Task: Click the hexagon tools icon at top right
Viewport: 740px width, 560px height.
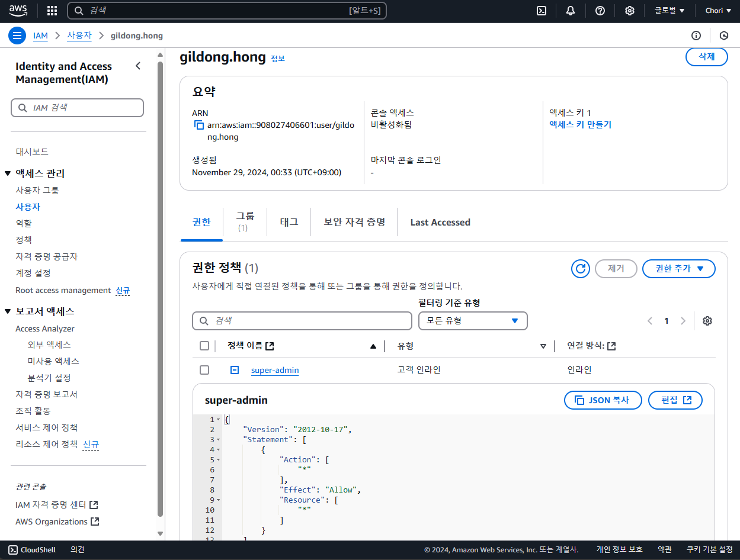Action: (x=723, y=36)
